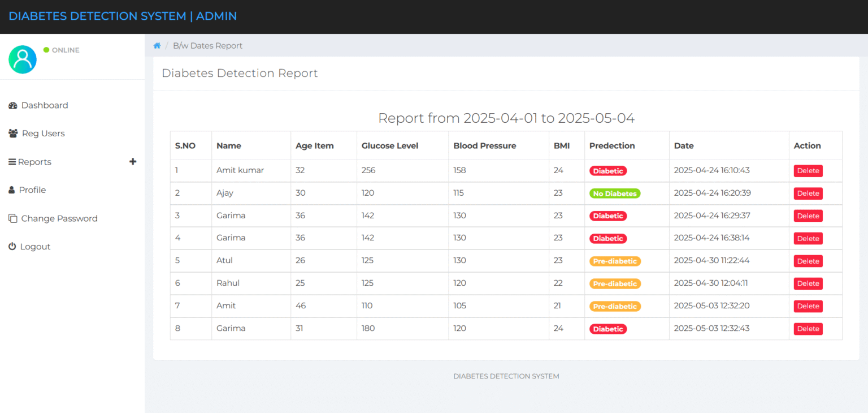Image resolution: width=868 pixels, height=413 pixels.
Task: Click the Pre-diabetic badge for Atul
Action: click(615, 261)
